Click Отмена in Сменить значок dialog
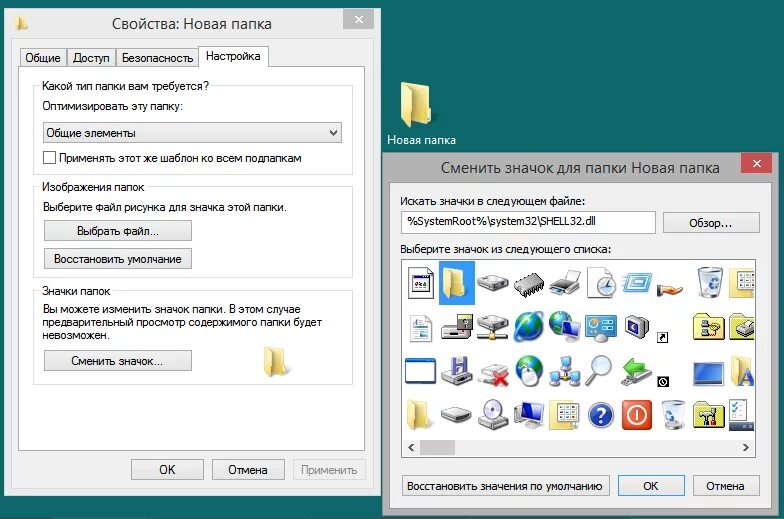The width and height of the screenshot is (784, 519). (x=726, y=486)
